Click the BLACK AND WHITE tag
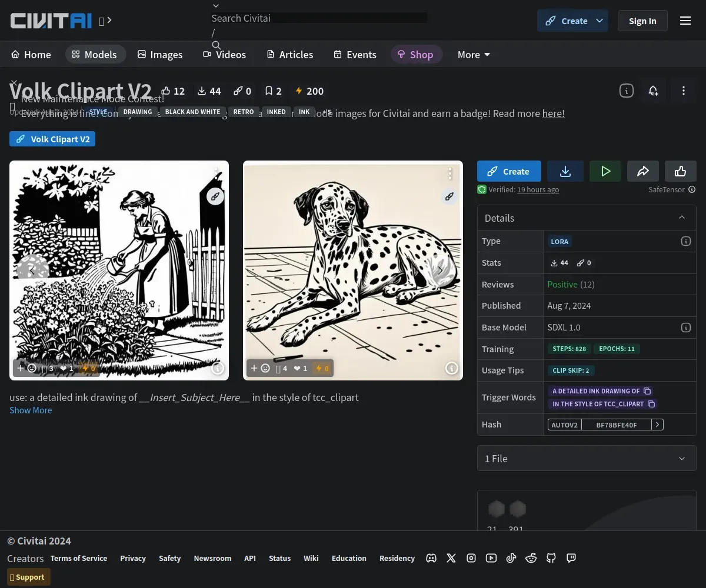 point(192,112)
